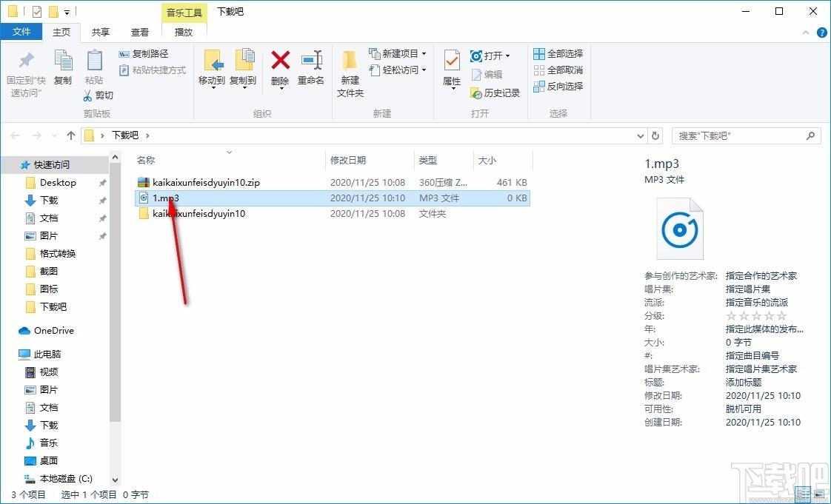Viewport: 831px width, 504px height.
Task: Select the kaikaixunfeisdyuyin10 folder
Action: 198,214
